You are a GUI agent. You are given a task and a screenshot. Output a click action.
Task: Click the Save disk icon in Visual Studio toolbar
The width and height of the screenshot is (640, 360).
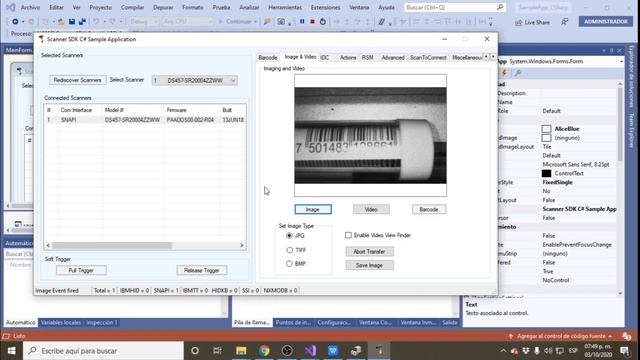pyautogui.click(x=72, y=22)
